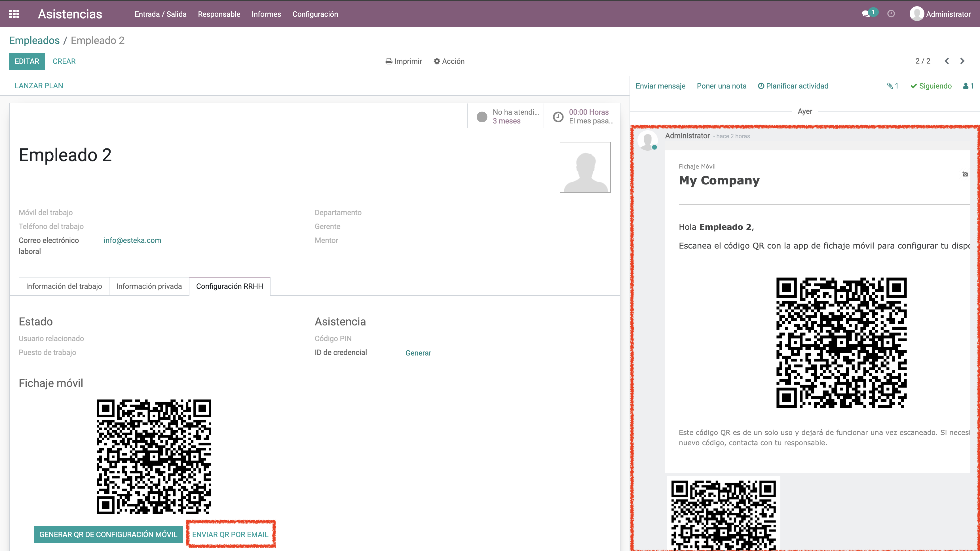Click the record pager 2 / 2
Viewport: 980px width, 551px height.
coord(922,61)
